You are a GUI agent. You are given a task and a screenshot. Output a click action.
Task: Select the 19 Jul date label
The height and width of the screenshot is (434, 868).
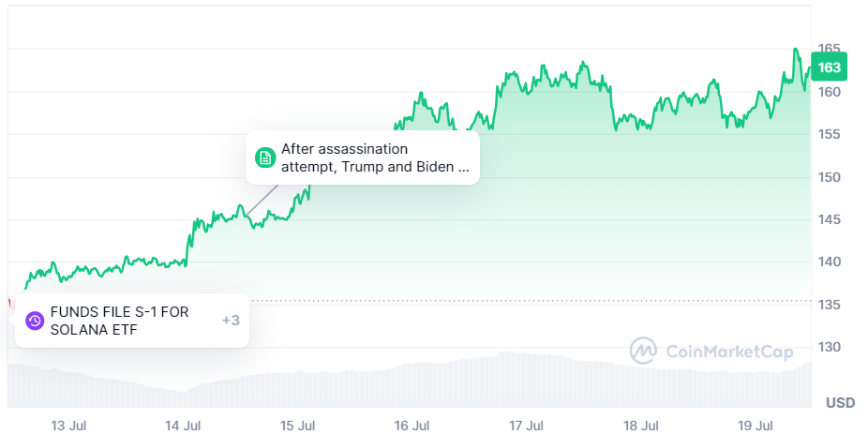point(756,426)
